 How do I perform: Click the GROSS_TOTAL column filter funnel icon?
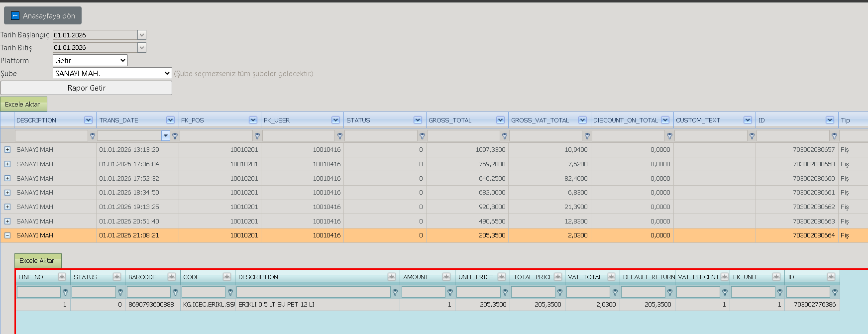pos(505,136)
